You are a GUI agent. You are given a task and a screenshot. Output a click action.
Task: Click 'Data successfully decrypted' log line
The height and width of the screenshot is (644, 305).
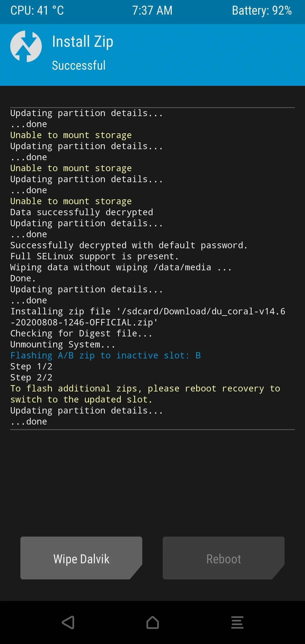pyautogui.click(x=82, y=212)
